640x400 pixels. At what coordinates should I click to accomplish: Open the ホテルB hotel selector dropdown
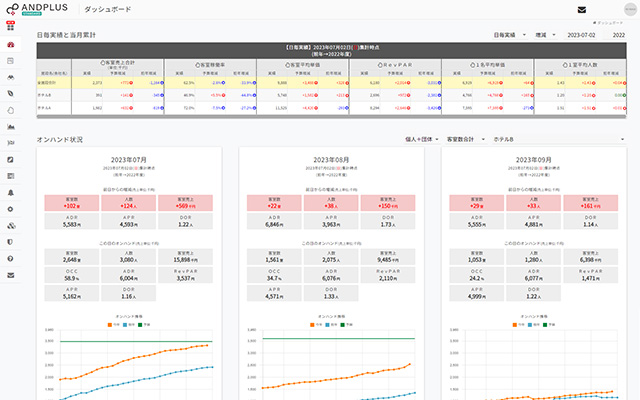tap(559, 139)
